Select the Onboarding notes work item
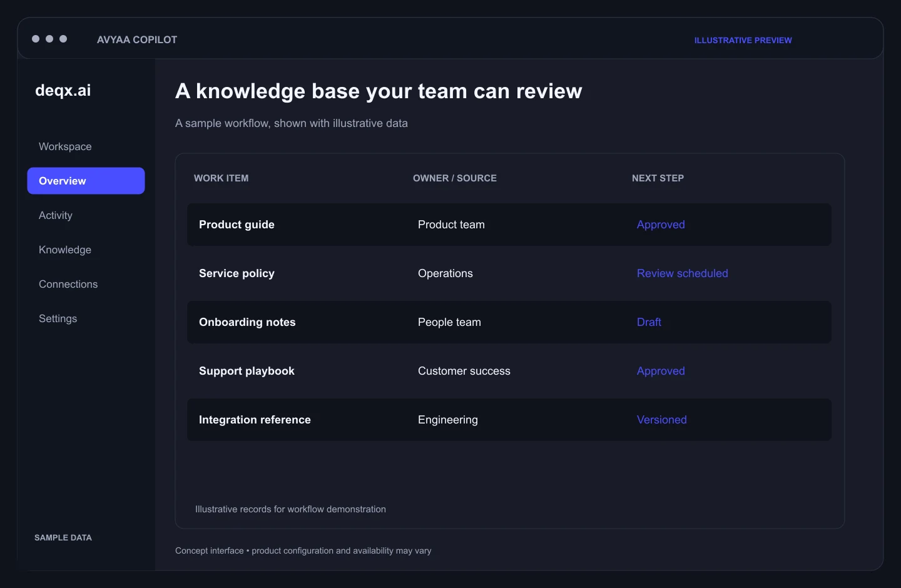The image size is (901, 588). point(247,322)
